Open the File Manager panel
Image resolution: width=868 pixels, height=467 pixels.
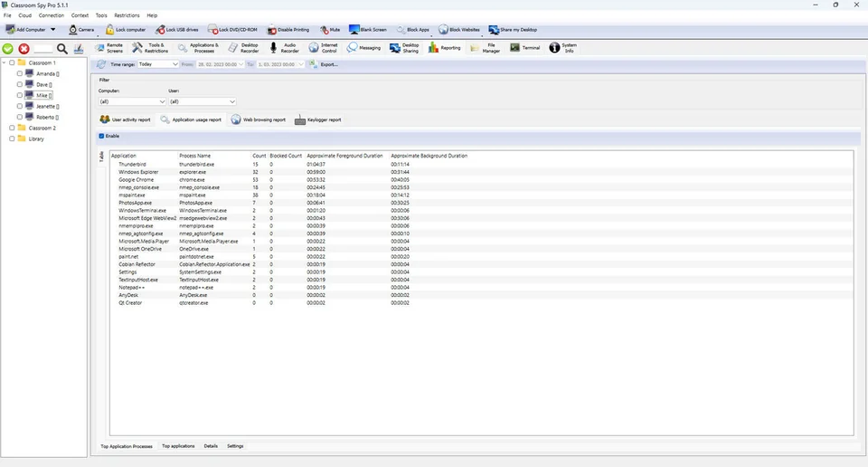click(485, 48)
